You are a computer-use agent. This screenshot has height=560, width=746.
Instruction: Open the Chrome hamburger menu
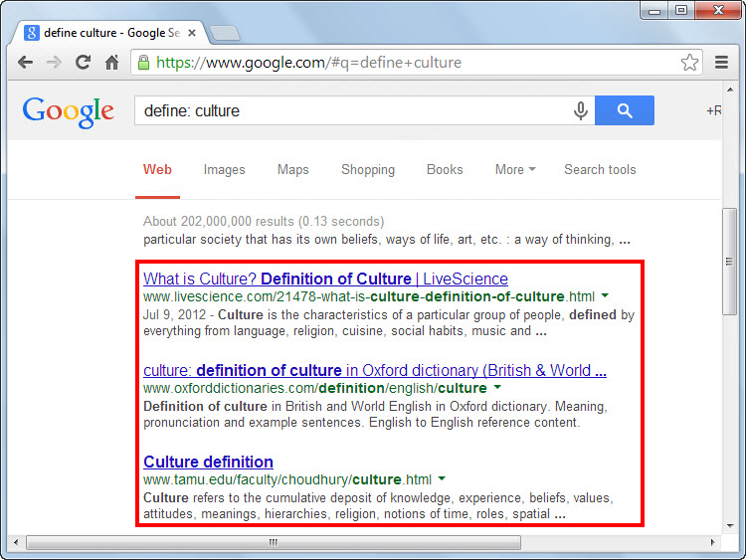[x=722, y=63]
